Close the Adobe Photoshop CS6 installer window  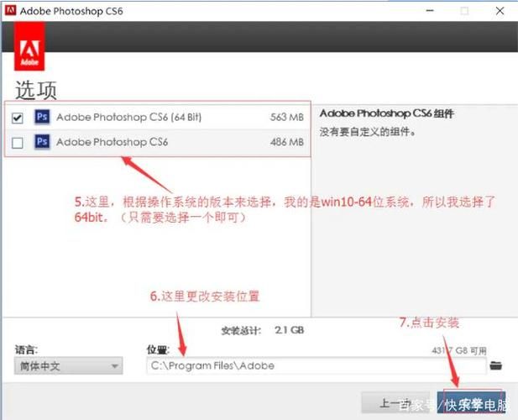(500, 11)
